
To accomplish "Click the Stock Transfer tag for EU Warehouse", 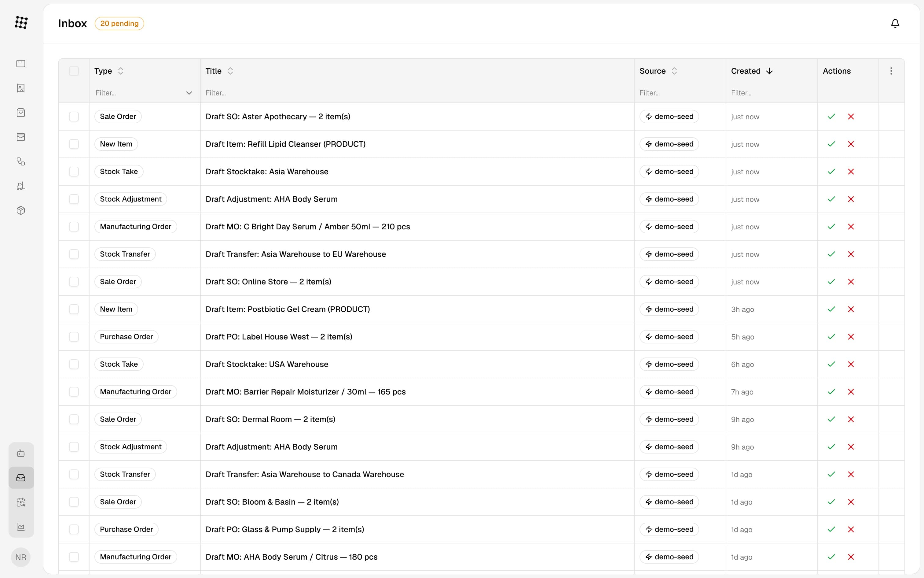I will click(x=125, y=254).
